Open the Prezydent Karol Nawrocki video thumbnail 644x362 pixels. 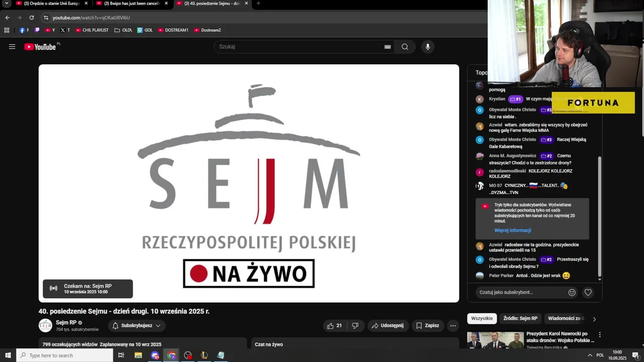click(x=495, y=340)
